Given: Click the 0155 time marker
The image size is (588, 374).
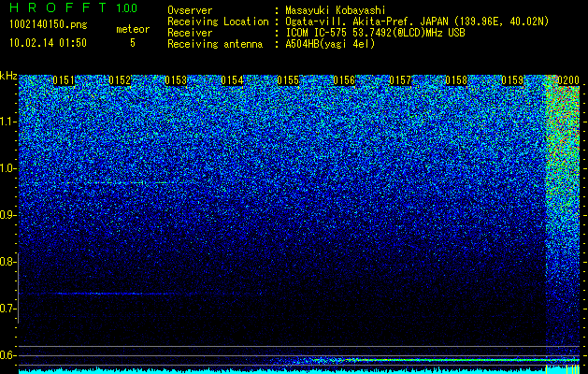Looking at the screenshot, I should 288,80.
